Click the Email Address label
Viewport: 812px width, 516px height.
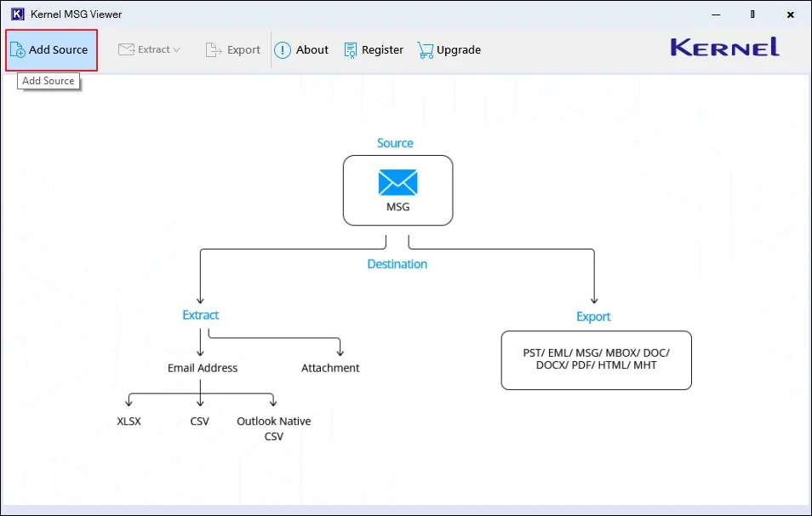point(203,368)
